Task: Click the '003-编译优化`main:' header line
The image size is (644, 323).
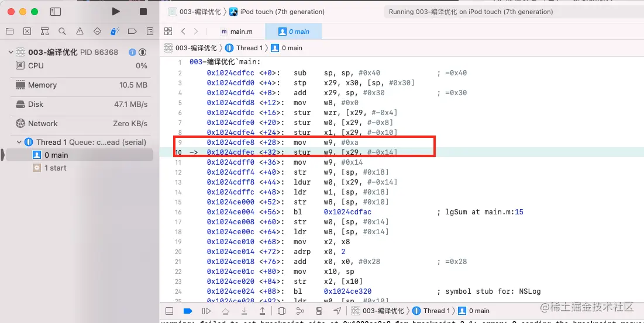Action: (x=225, y=62)
